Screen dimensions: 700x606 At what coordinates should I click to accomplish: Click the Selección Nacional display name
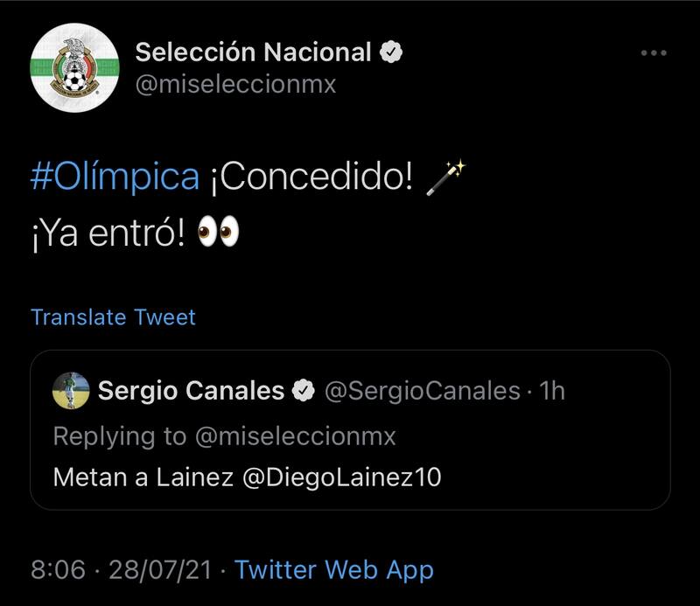coord(253,52)
